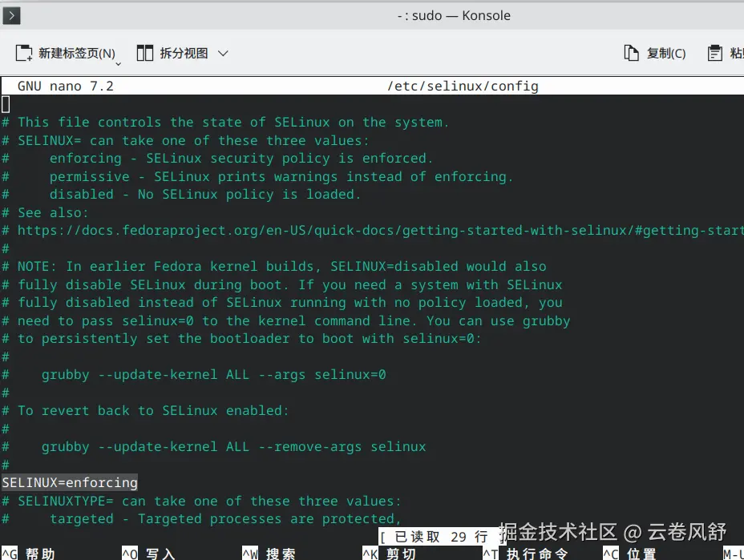Image resolution: width=744 pixels, height=560 pixels.
Task: Click the split view columns icon
Action: [x=145, y=53]
